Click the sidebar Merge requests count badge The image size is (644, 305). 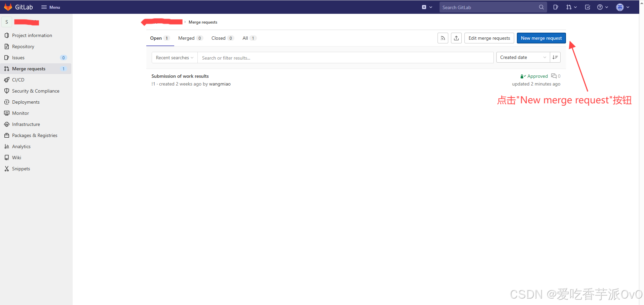63,69
